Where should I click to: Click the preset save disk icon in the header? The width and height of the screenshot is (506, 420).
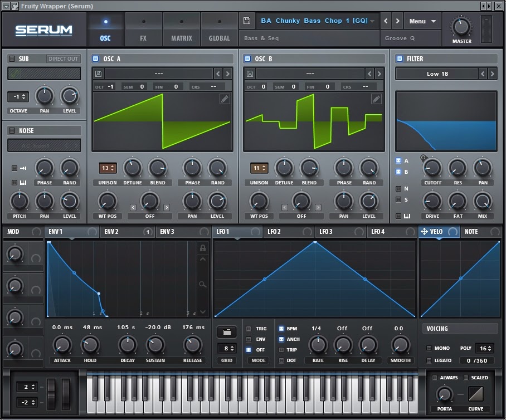click(246, 20)
